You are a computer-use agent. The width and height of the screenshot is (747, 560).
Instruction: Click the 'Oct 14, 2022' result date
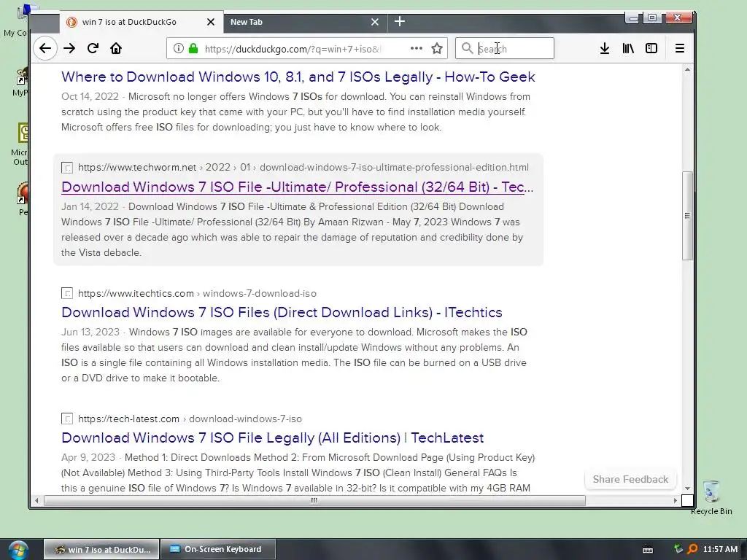(x=90, y=97)
